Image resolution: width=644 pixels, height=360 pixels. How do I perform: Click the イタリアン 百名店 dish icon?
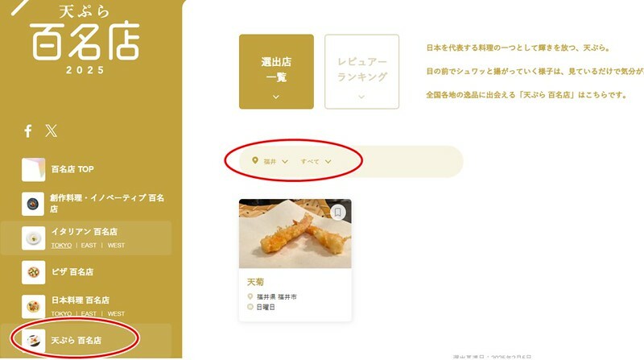coord(33,238)
